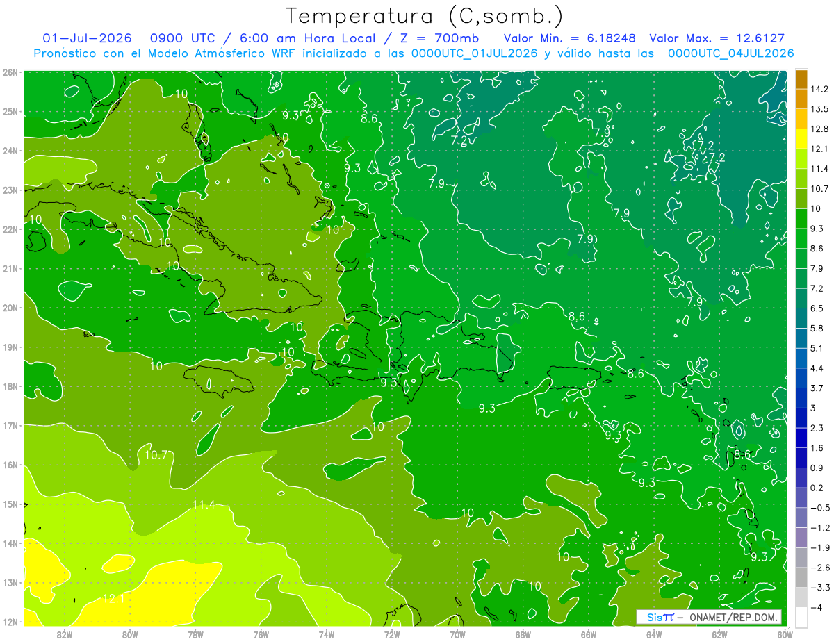Click the '22N' latitude axis label
Viewport: 834px width, 644px height.
pos(10,229)
